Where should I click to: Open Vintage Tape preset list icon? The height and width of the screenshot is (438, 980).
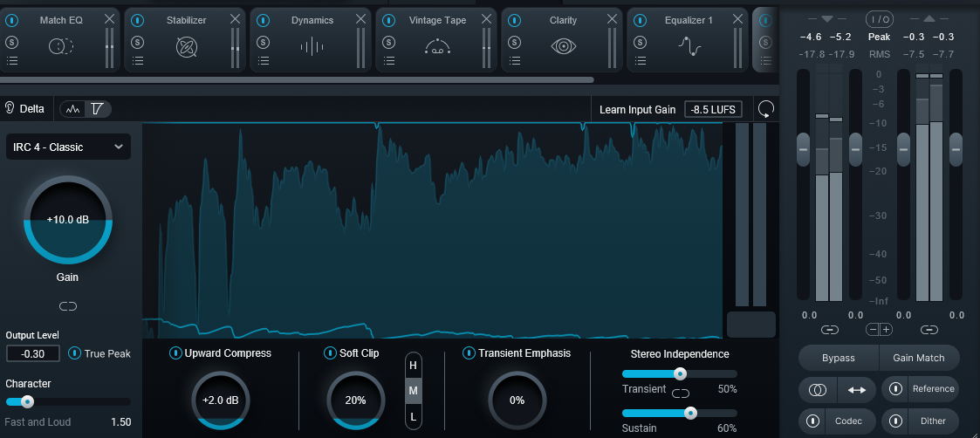388,60
